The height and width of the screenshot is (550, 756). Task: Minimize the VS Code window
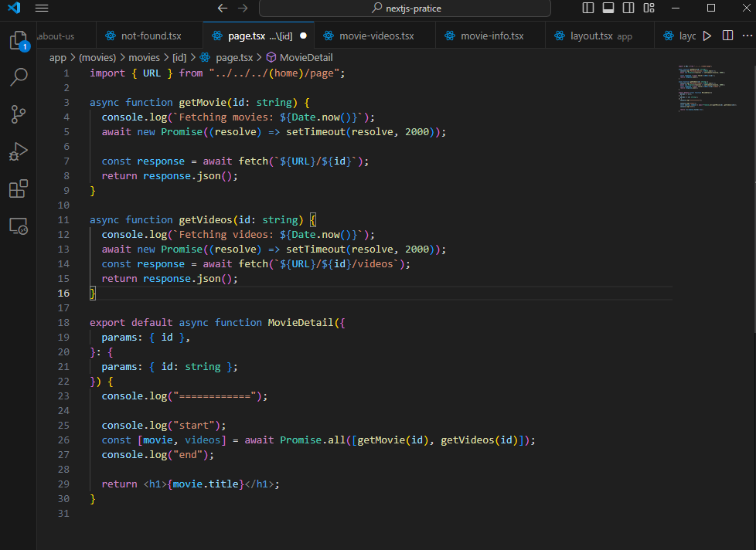click(x=676, y=8)
